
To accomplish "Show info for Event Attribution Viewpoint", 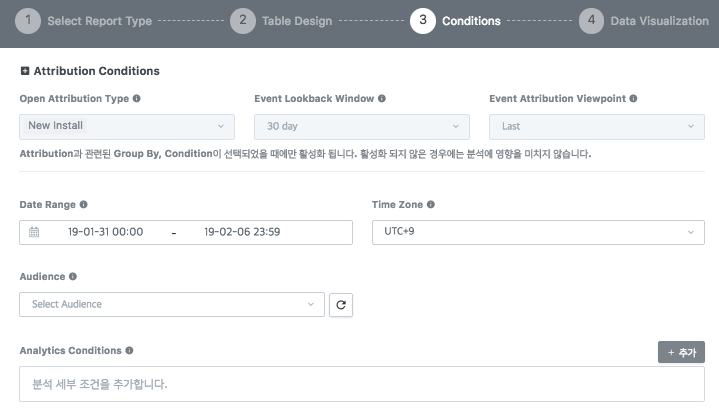I will 633,98.
